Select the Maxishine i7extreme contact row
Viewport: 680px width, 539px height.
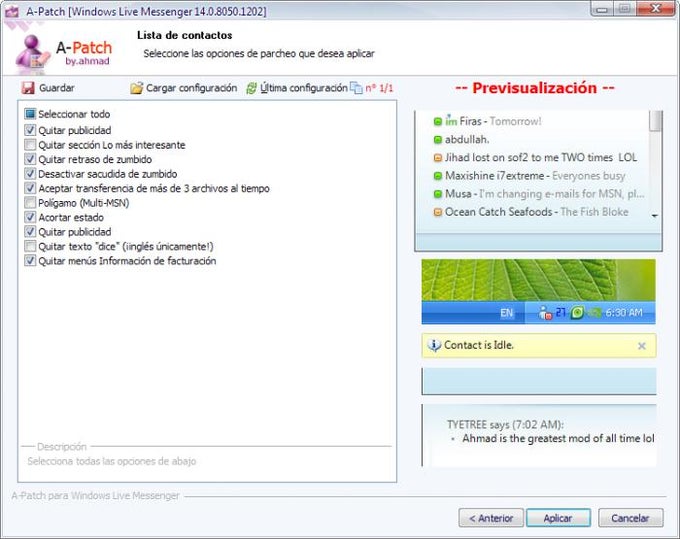pos(530,176)
